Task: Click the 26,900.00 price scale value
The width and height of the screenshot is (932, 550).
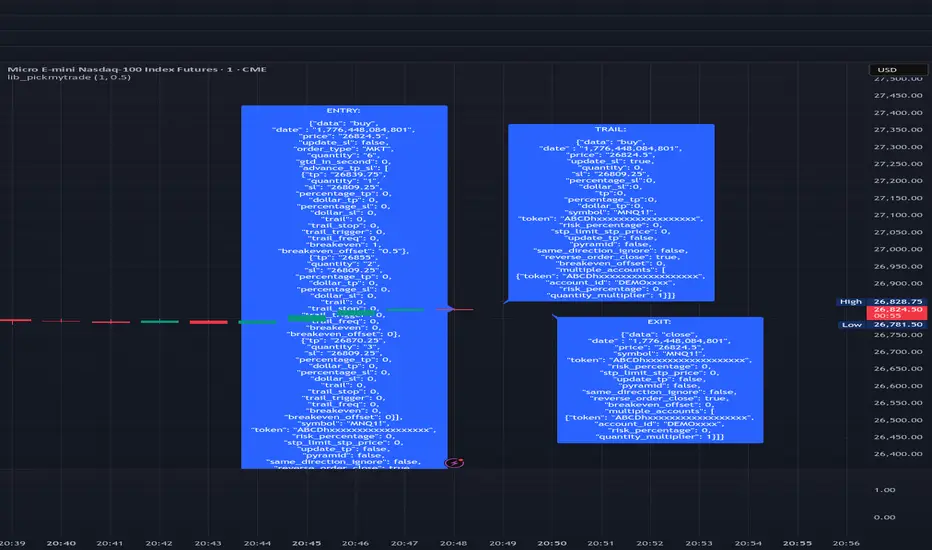Action: [x=898, y=283]
